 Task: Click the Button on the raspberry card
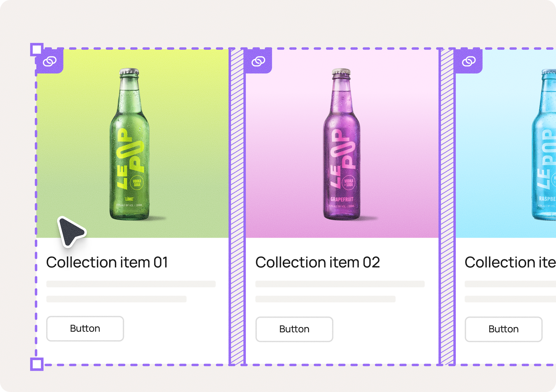click(503, 329)
